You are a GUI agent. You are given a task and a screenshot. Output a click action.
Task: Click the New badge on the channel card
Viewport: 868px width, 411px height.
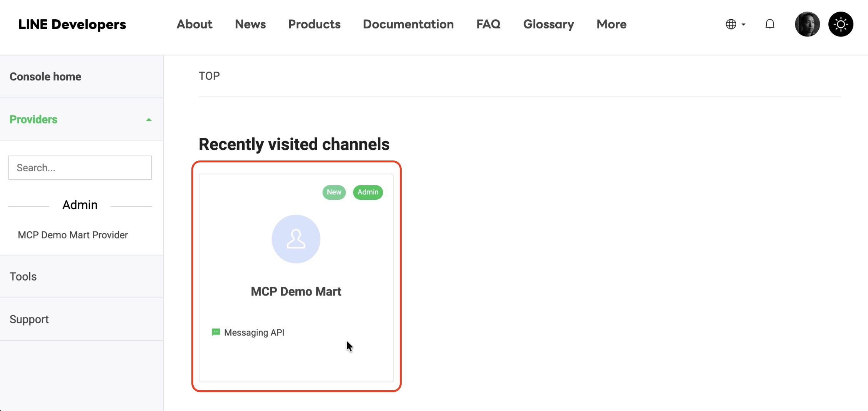click(x=334, y=192)
